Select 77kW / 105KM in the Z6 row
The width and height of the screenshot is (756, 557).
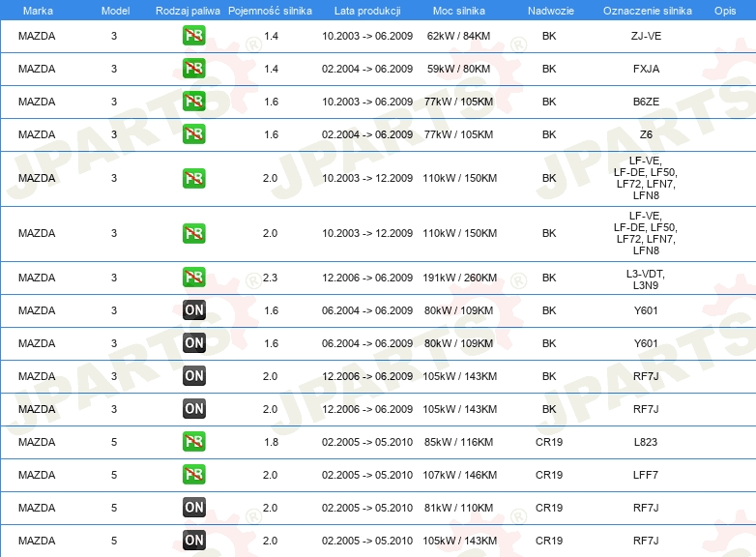[458, 134]
